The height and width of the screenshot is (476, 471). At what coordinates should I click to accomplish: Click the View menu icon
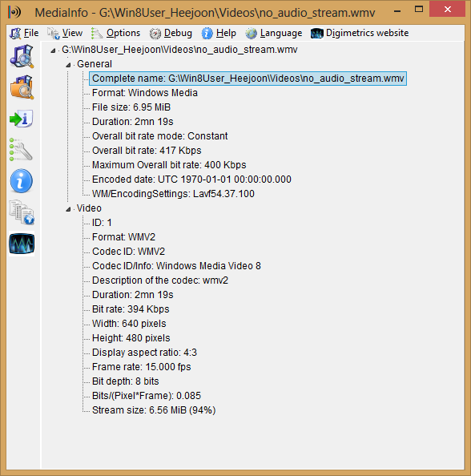click(54, 33)
